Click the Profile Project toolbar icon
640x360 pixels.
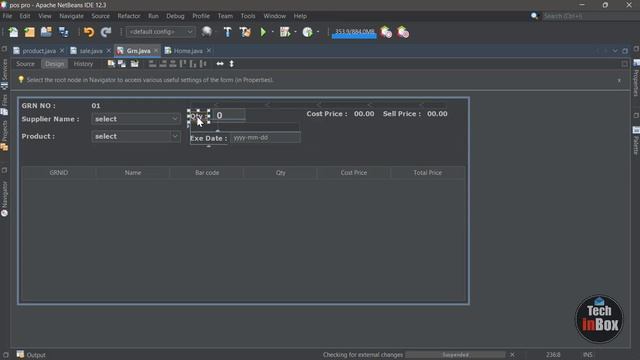point(307,32)
